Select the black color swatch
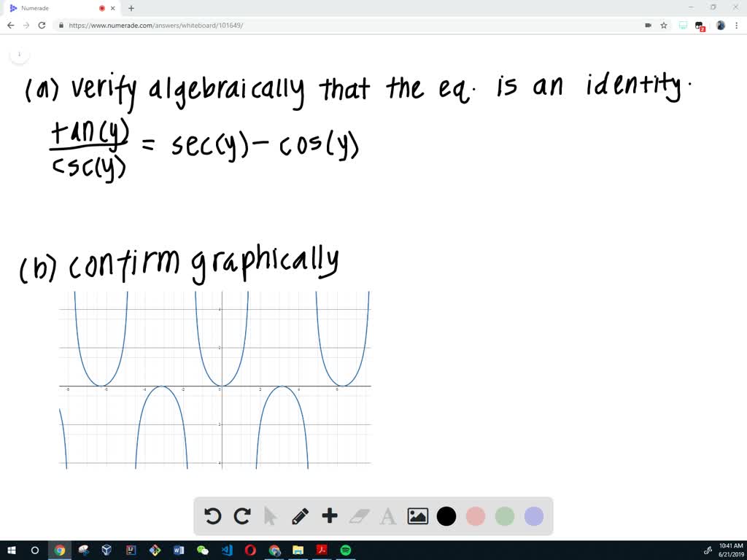Viewport: 747px width, 560px height. tap(446, 516)
